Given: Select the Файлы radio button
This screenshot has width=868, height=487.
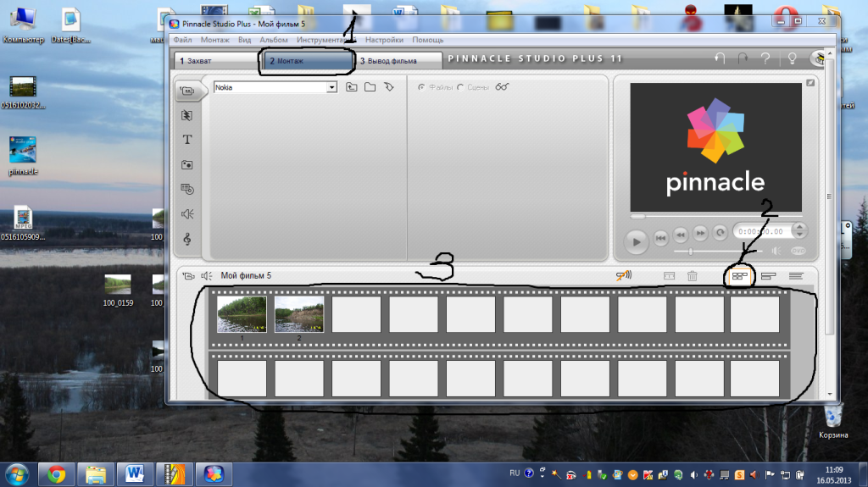Looking at the screenshot, I should [422, 87].
